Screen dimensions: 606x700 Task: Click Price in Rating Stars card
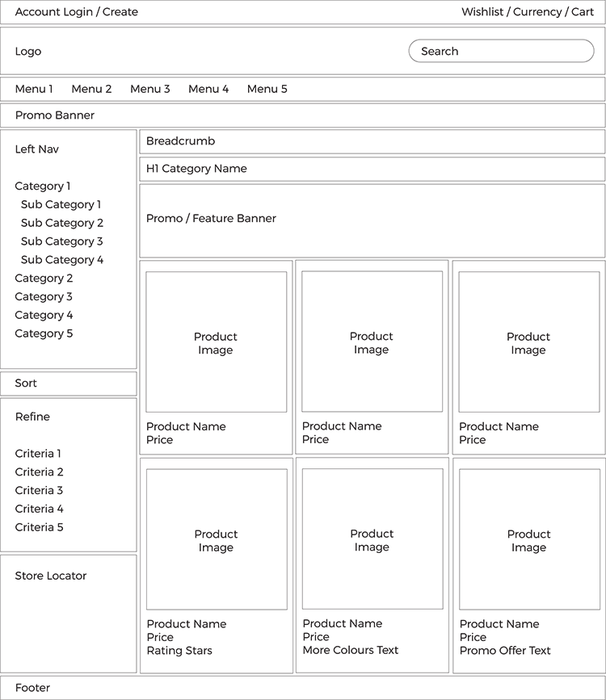tap(160, 638)
